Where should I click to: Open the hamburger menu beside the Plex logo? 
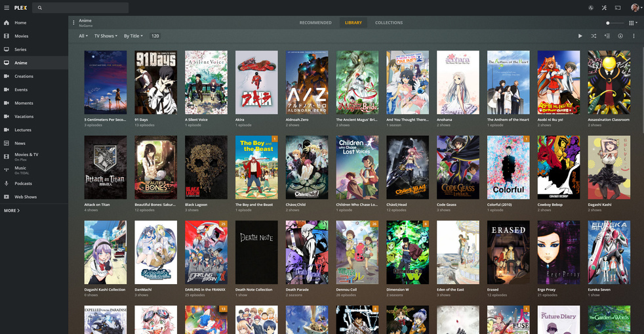click(x=6, y=8)
